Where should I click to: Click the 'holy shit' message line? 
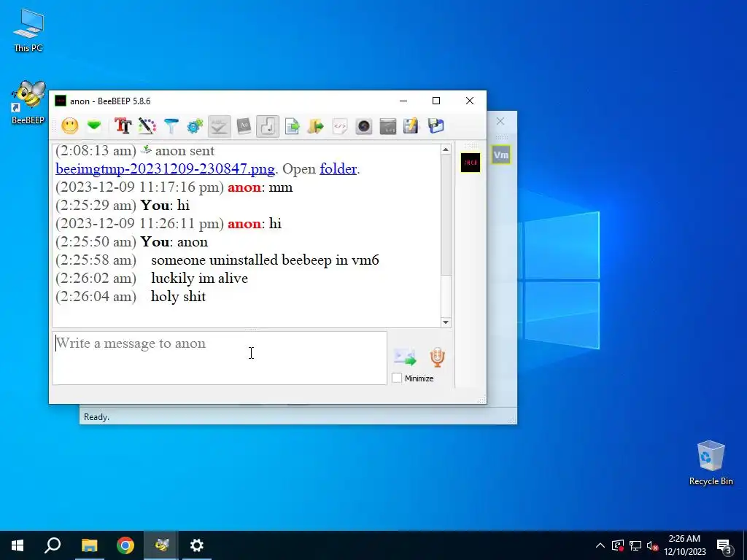(178, 296)
